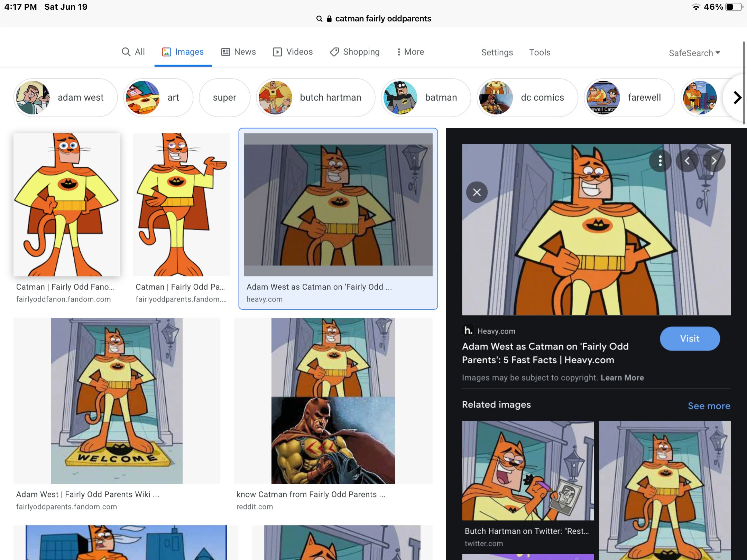Open Adam West Fairly Odd Parents Wiki image
The image size is (747, 560).
pos(117,401)
